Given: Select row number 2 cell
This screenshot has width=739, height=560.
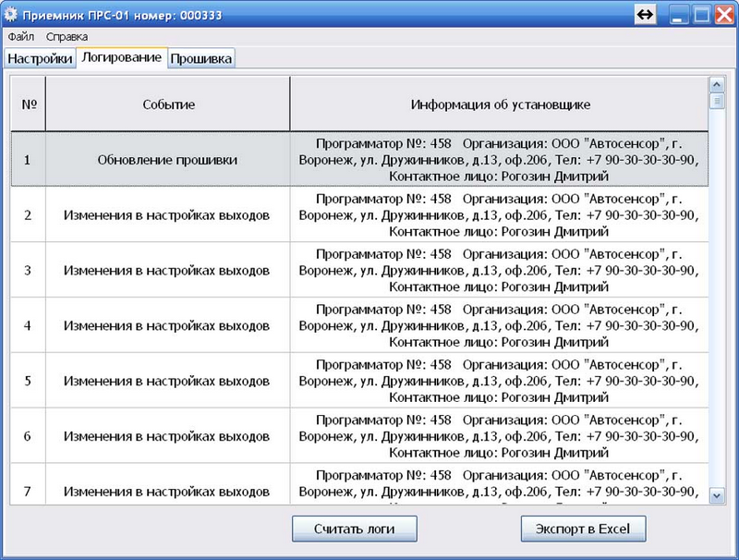Looking at the screenshot, I should click(29, 215).
